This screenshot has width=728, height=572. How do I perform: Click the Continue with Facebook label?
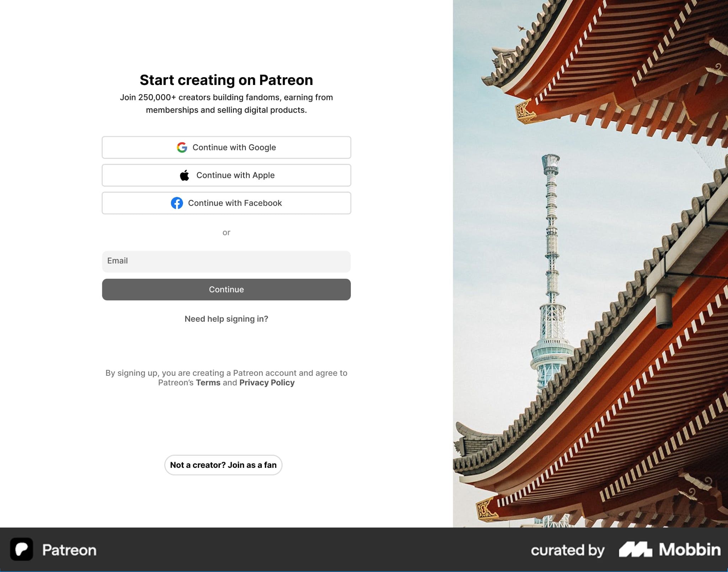click(235, 203)
